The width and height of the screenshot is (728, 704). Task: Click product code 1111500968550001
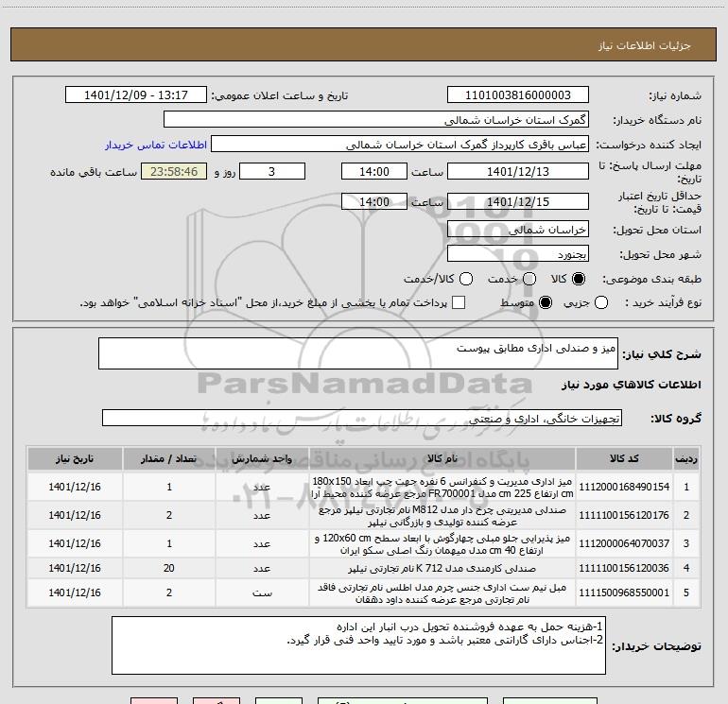coord(624,592)
